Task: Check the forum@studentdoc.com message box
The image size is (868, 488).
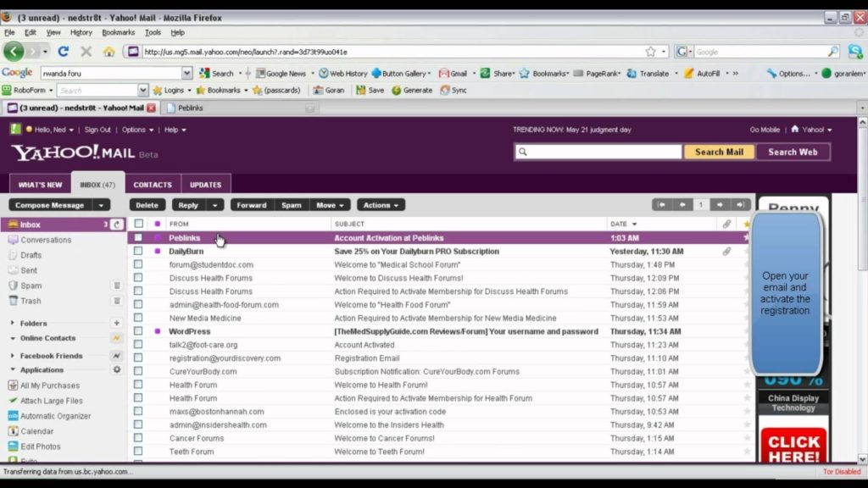Action: pyautogui.click(x=138, y=264)
